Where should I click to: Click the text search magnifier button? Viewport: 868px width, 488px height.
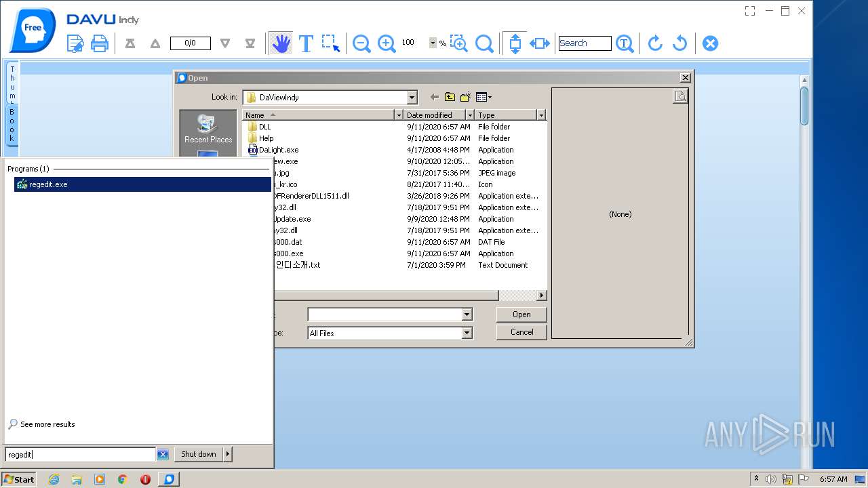click(625, 43)
